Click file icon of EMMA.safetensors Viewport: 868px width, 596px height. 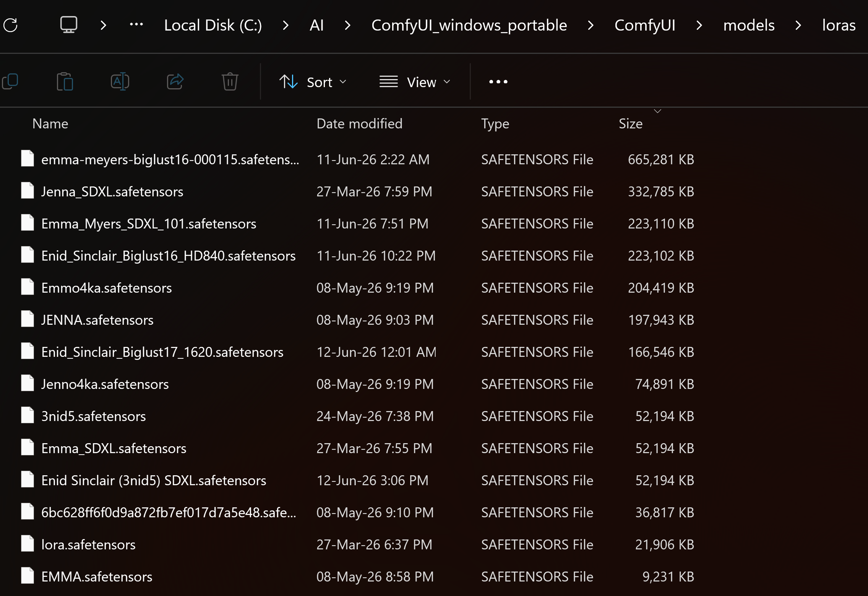pos(28,576)
